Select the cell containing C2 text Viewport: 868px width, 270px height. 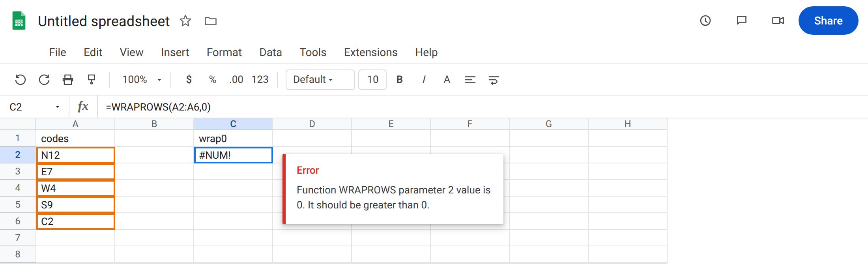[x=75, y=221]
